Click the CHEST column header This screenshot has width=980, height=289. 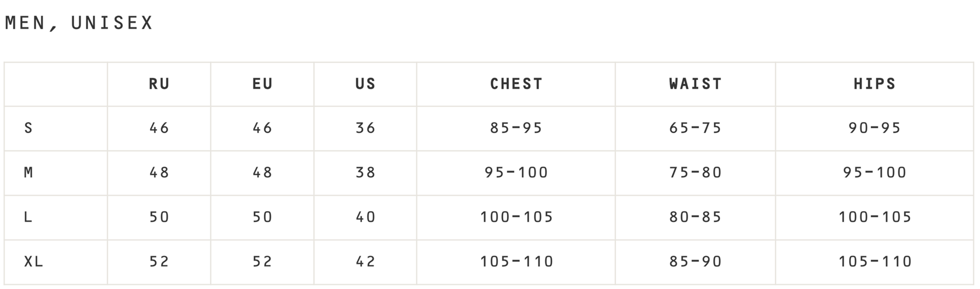tap(516, 84)
